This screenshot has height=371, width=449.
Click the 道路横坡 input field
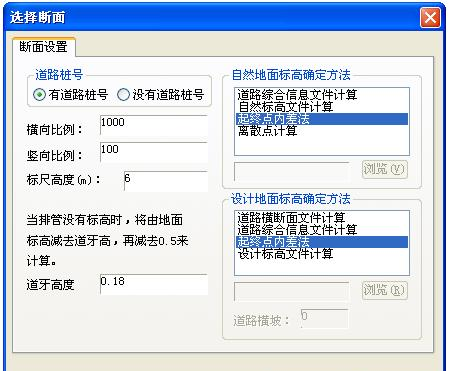324,319
